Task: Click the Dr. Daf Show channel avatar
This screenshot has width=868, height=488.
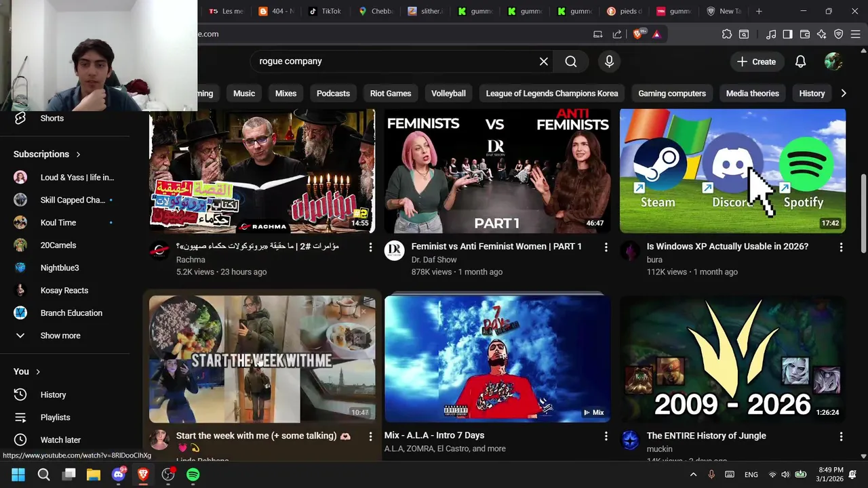Action: pos(395,251)
